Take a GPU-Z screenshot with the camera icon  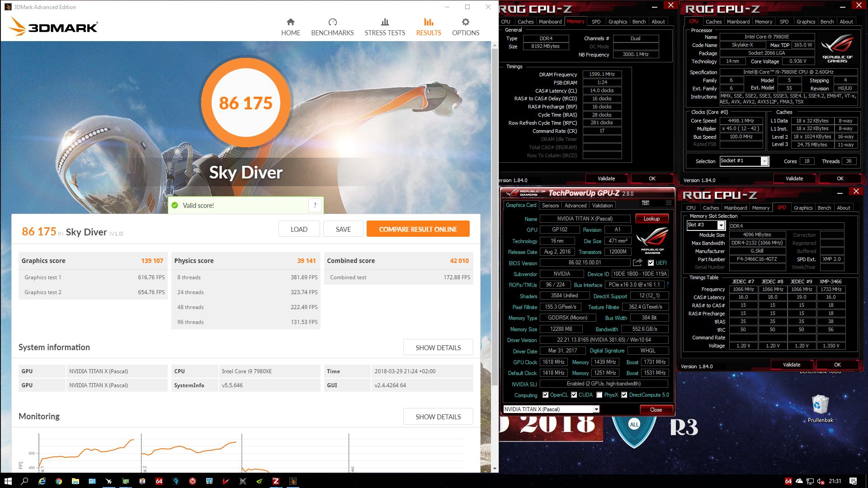pyautogui.click(x=646, y=203)
